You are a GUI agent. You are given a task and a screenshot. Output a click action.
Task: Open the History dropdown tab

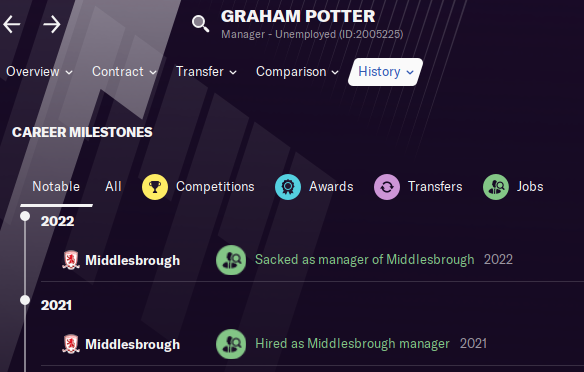tap(385, 72)
